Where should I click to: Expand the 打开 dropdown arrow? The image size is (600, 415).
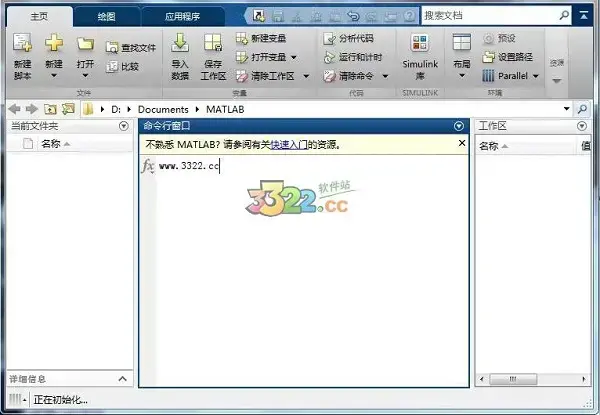point(85,76)
